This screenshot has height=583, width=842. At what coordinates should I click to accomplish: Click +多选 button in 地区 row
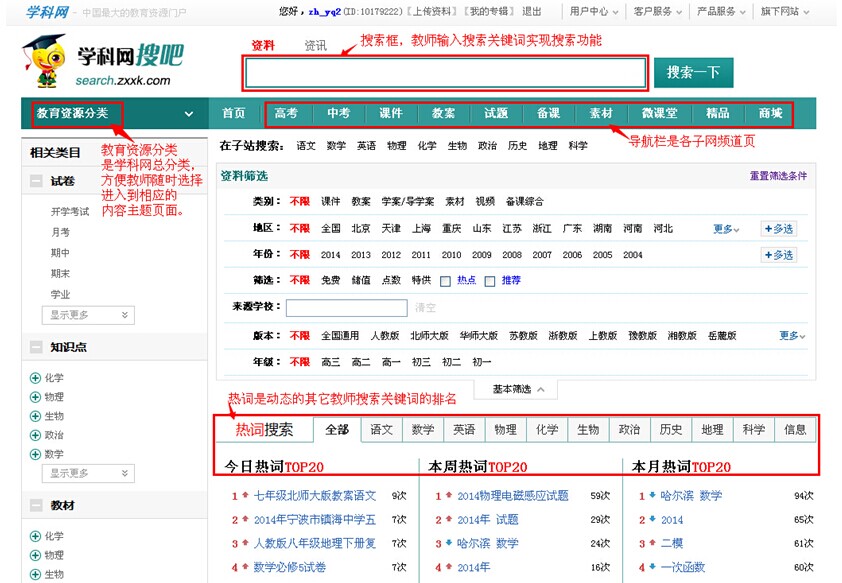click(x=779, y=229)
